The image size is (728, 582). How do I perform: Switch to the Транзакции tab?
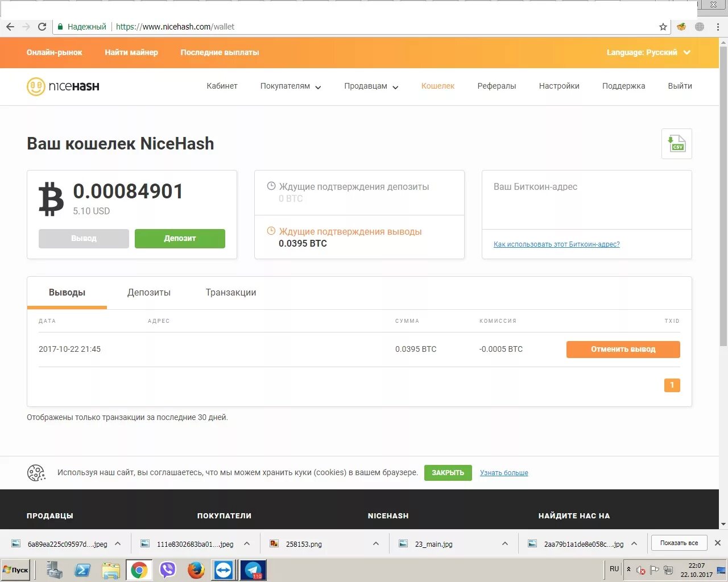[x=231, y=293]
